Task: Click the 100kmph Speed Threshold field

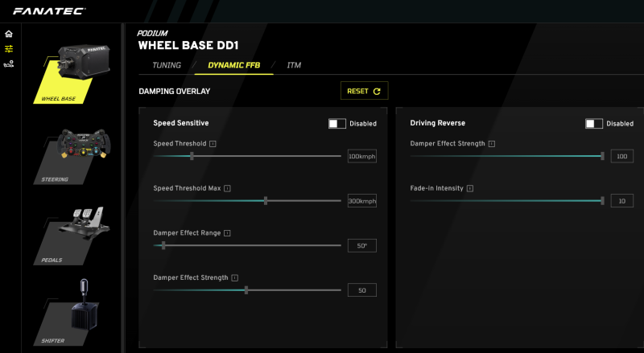Action: click(361, 156)
